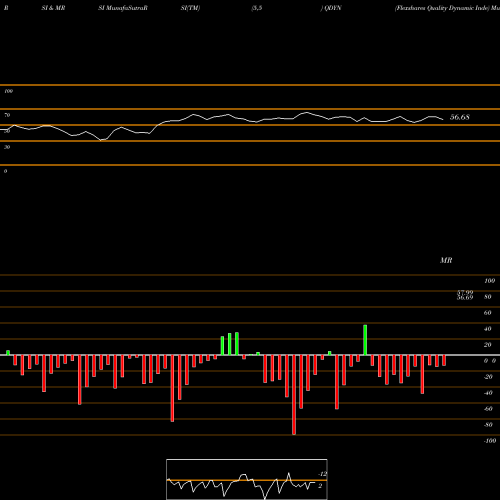The height and width of the screenshot is (500, 500).
Task: Click the -20 axis label in MR panel
Action: 488,377
